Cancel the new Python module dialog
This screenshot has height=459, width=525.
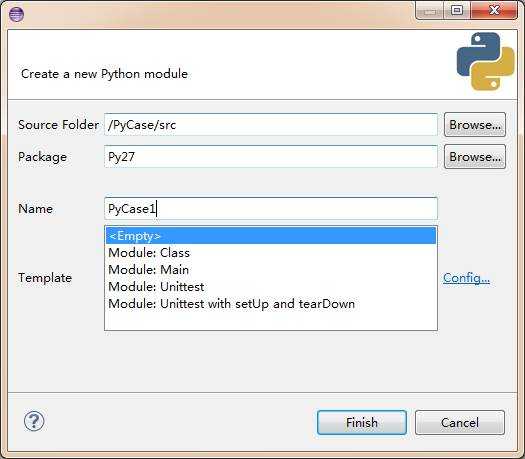point(460,423)
